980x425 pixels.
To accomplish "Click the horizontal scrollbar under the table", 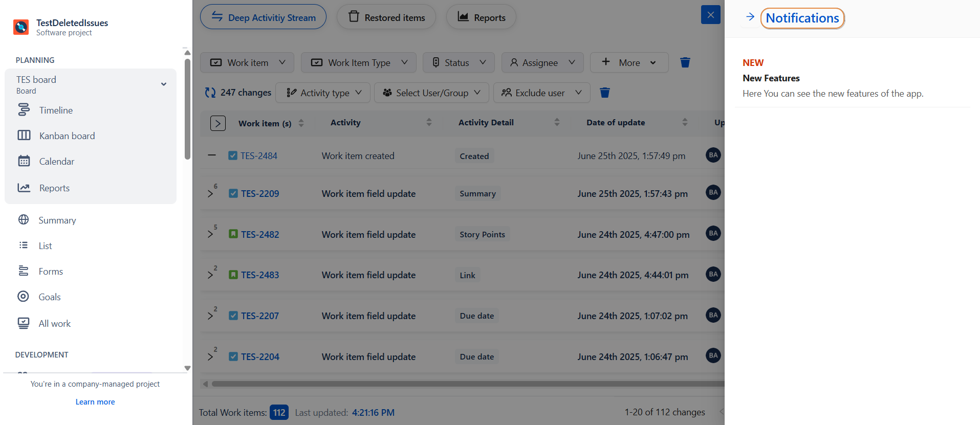I will (461, 384).
